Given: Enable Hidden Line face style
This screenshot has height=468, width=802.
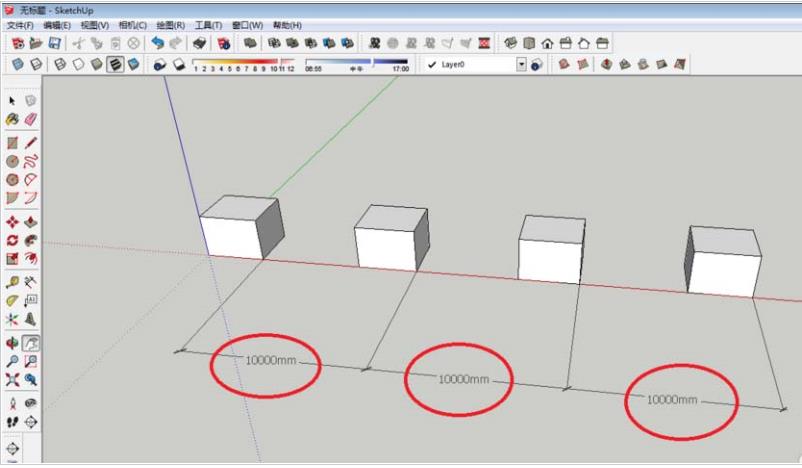Looking at the screenshot, I should coord(78,64).
